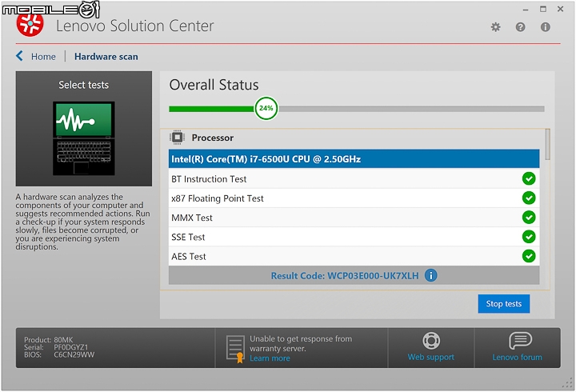Select the BT Instruction Test row
This screenshot has width=576, height=392.
354,178
